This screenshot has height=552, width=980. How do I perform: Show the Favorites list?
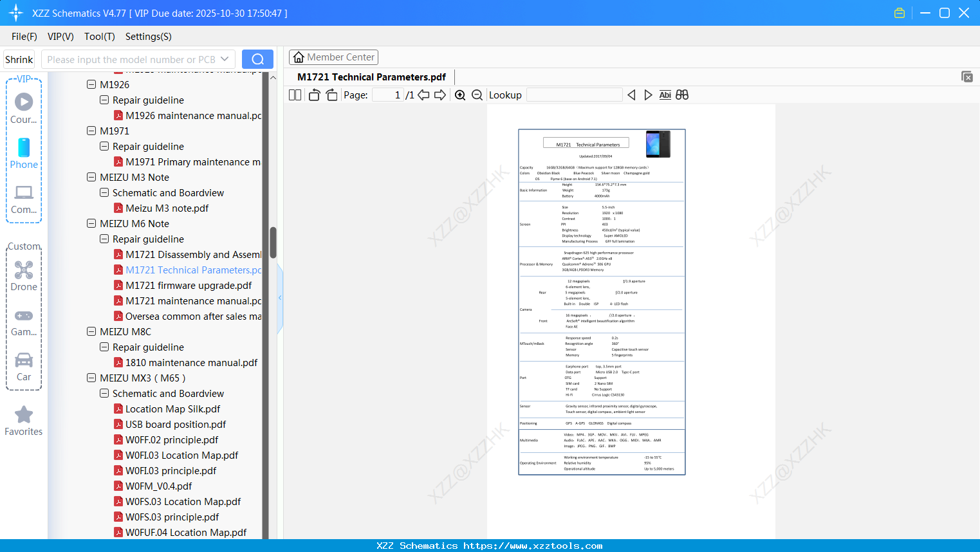tap(24, 421)
